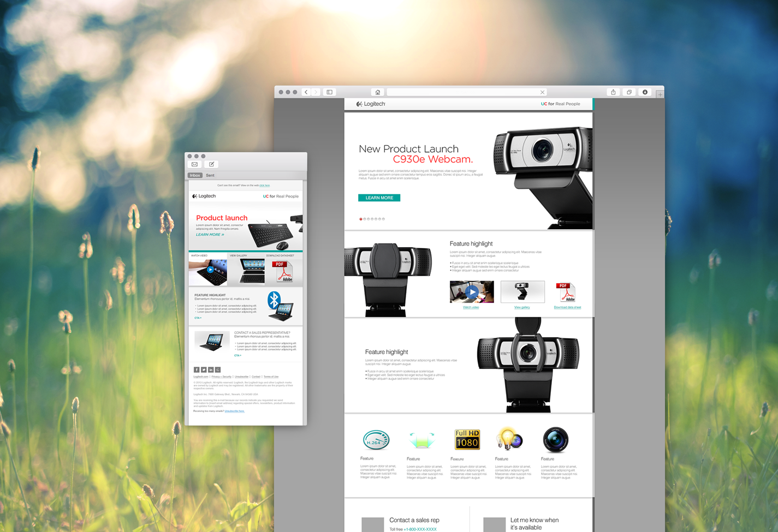Go forward with the browser forward arrow
The width and height of the screenshot is (778, 532).
pyautogui.click(x=316, y=92)
